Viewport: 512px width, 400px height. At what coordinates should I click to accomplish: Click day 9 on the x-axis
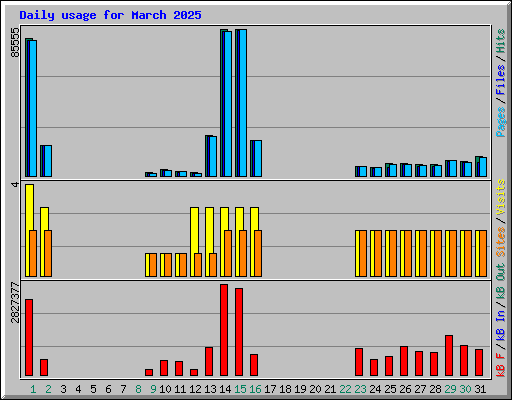click(153, 389)
